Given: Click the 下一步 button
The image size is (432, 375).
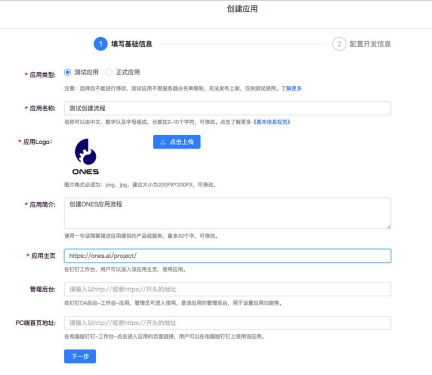Looking at the screenshot, I should (x=80, y=356).
